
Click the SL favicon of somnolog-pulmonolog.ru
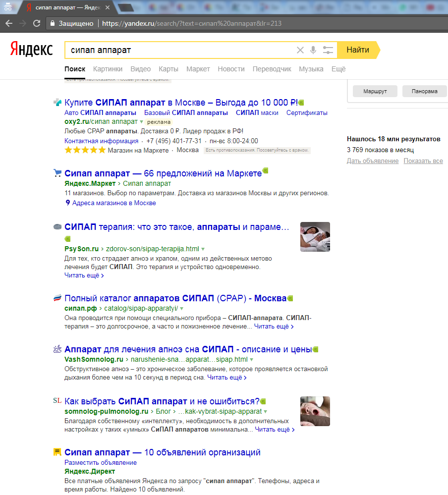click(x=57, y=401)
